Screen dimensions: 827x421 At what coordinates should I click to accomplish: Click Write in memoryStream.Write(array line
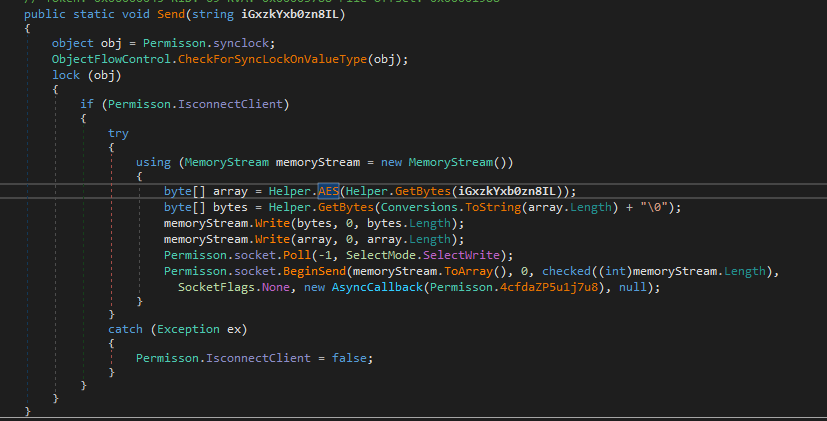(x=272, y=239)
